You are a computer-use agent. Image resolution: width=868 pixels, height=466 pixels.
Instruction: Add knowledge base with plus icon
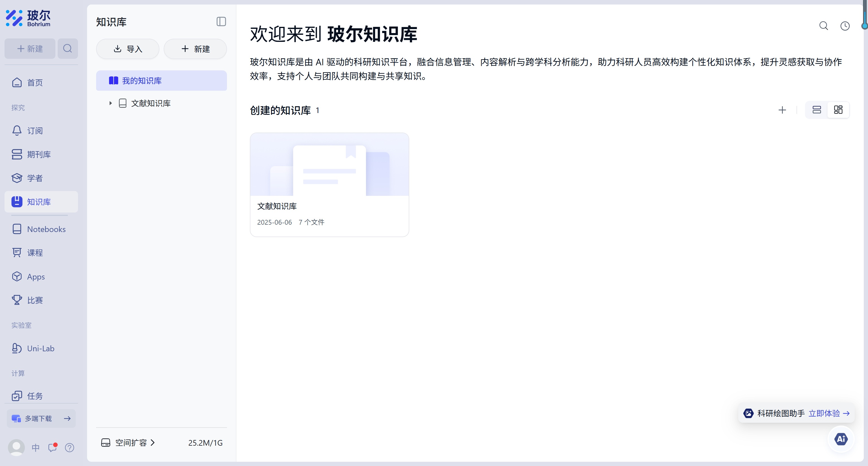[x=782, y=110]
